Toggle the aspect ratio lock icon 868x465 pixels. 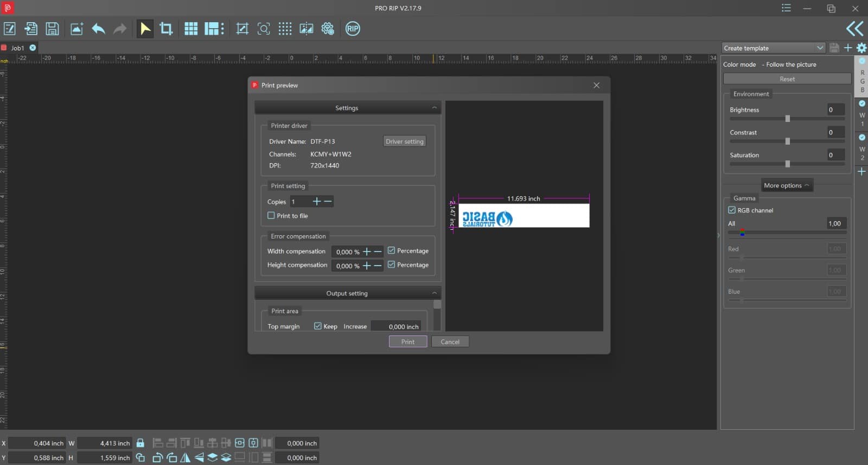pos(141,443)
